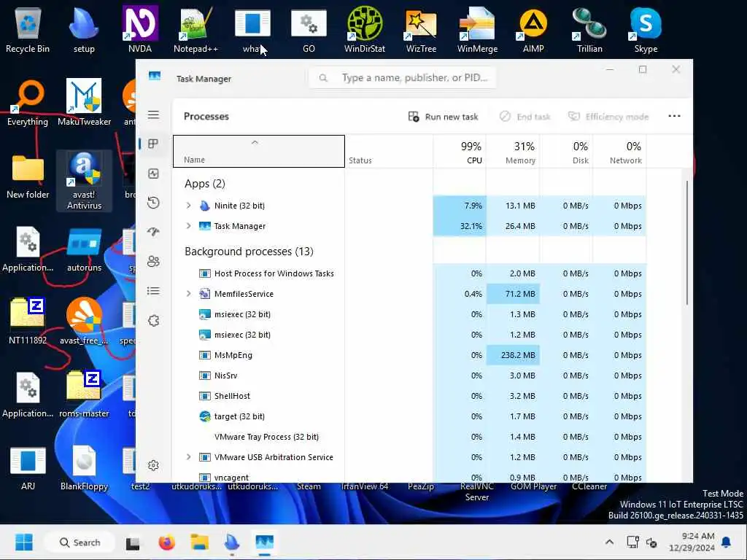Select the AIMP desktop icon

[533, 29]
